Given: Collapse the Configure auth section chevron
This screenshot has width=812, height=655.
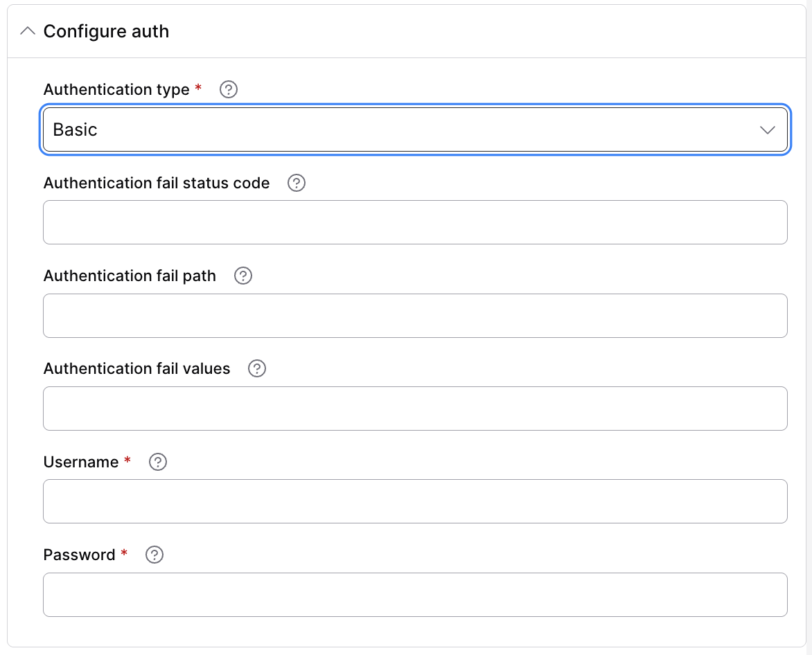Looking at the screenshot, I should pos(28,31).
